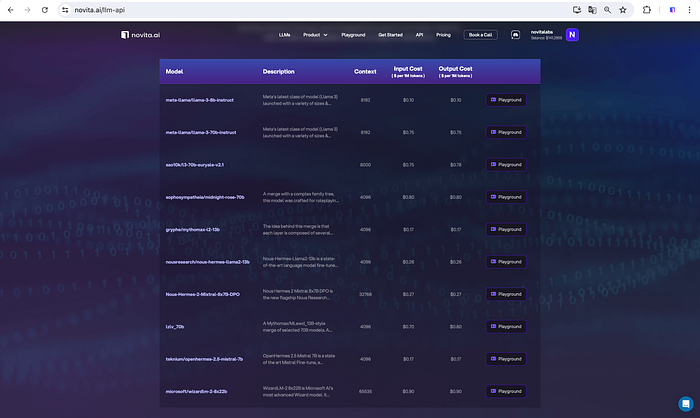Launch Playground for nous-hermes-llama2-13b
The width and height of the screenshot is (700, 418).
pyautogui.click(x=506, y=262)
